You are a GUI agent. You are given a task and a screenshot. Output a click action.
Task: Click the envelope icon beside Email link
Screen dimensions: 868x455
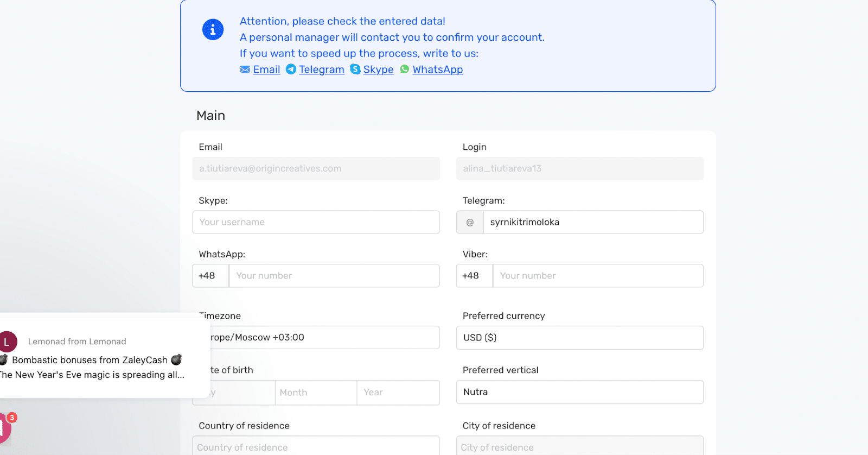245,69
